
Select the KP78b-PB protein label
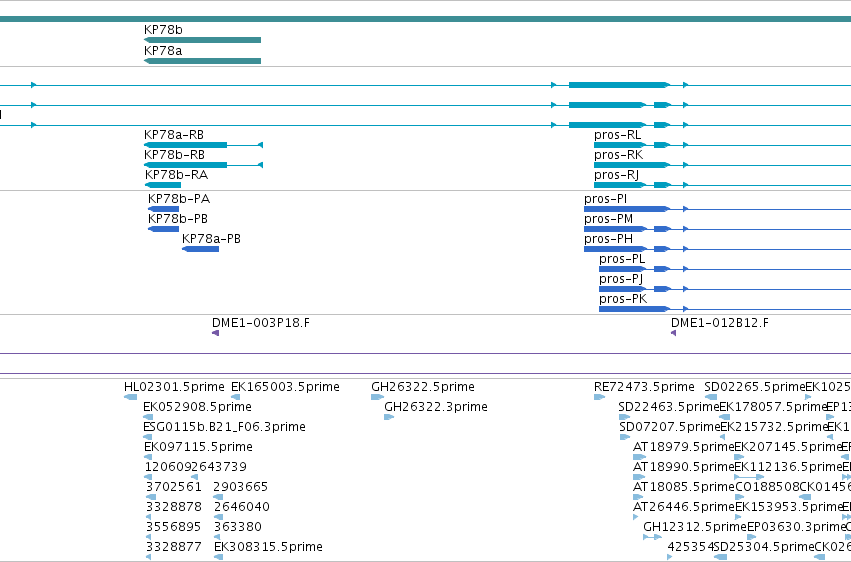[177, 219]
